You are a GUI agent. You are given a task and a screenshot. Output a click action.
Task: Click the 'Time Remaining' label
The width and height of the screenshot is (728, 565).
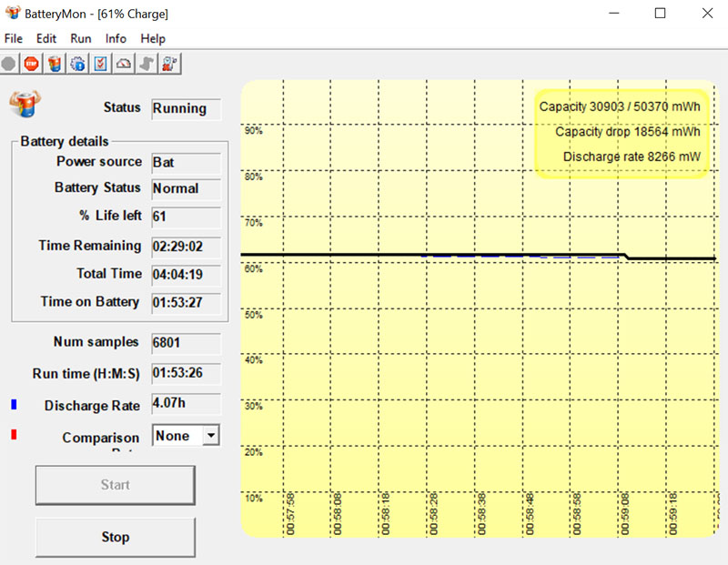click(x=90, y=245)
